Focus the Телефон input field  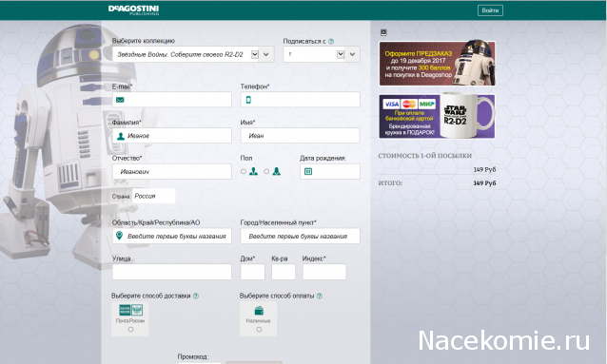[300, 100]
